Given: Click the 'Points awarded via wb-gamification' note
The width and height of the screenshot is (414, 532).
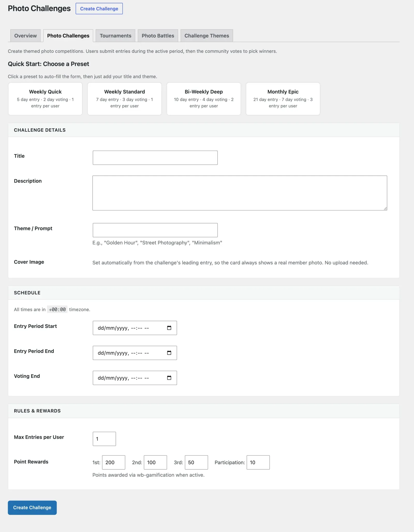Looking at the screenshot, I should 149,475.
